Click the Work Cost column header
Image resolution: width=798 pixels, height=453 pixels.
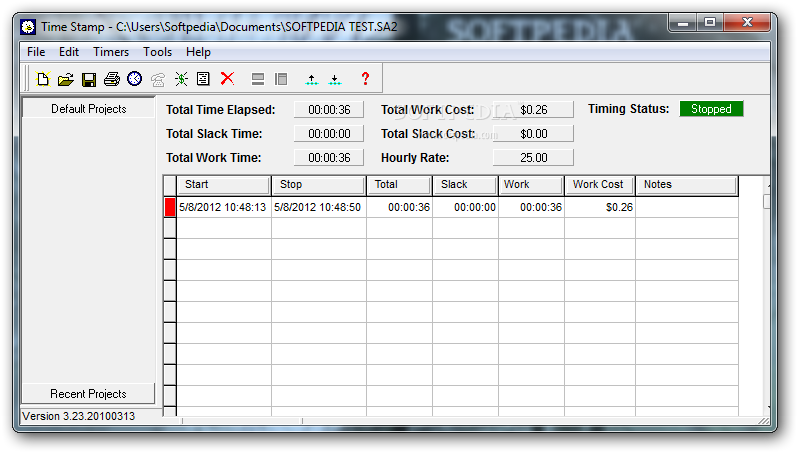click(600, 185)
